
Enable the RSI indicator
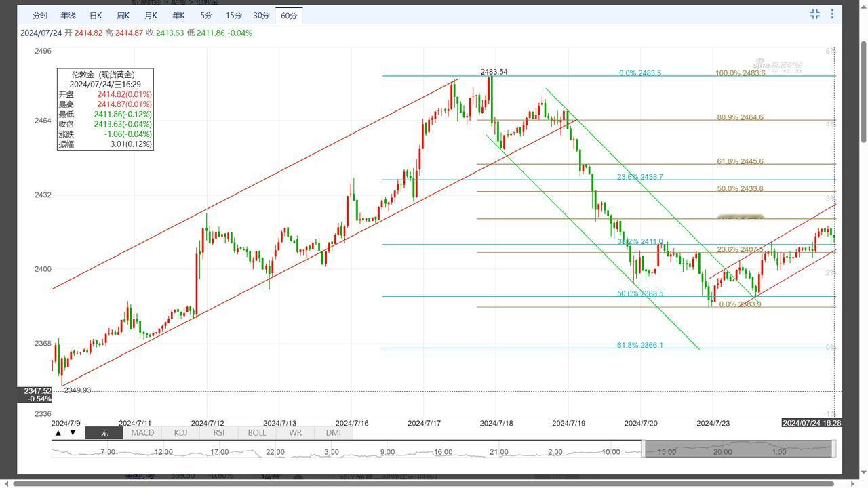click(x=218, y=432)
